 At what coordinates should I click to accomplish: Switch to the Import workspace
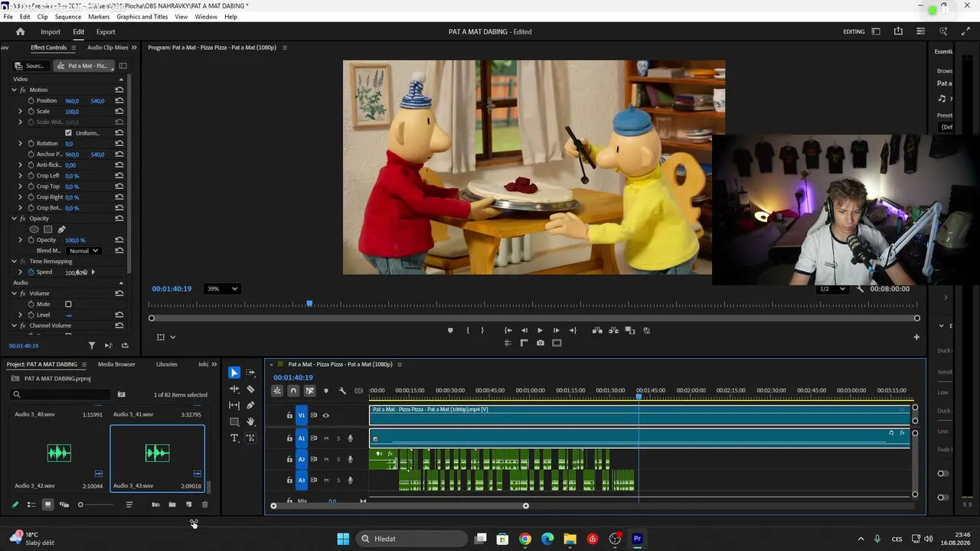tap(51, 31)
